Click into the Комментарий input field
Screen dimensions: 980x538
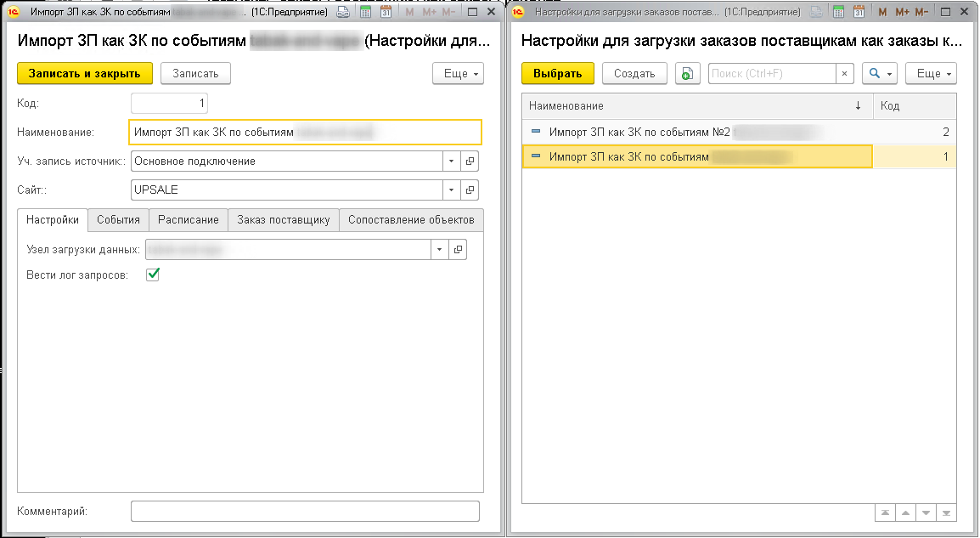pos(304,511)
